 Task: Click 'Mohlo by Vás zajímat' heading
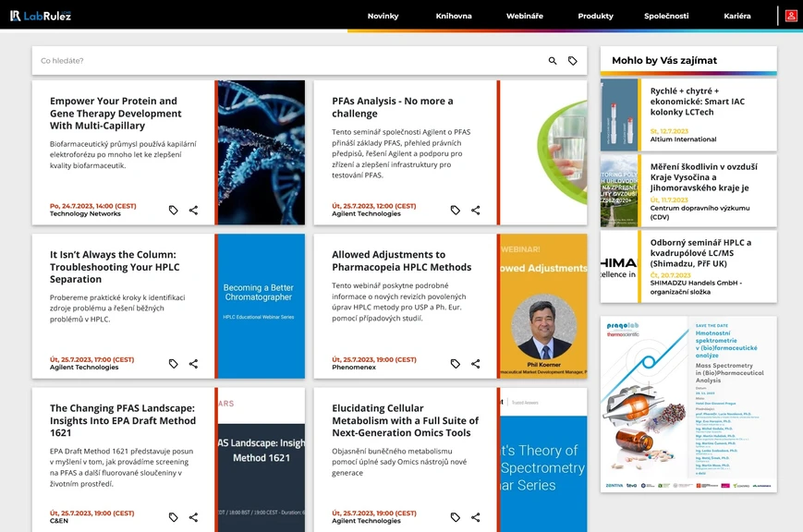pyautogui.click(x=664, y=60)
